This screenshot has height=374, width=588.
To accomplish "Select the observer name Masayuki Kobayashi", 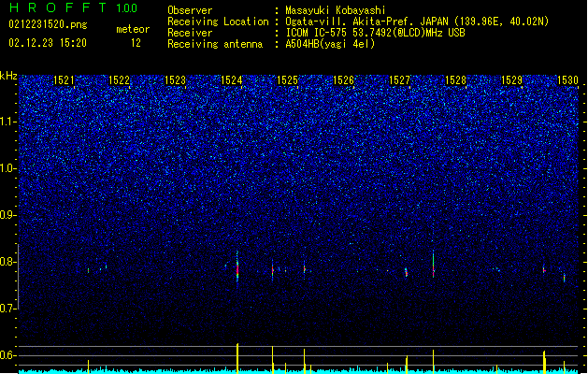I will 336,10.
